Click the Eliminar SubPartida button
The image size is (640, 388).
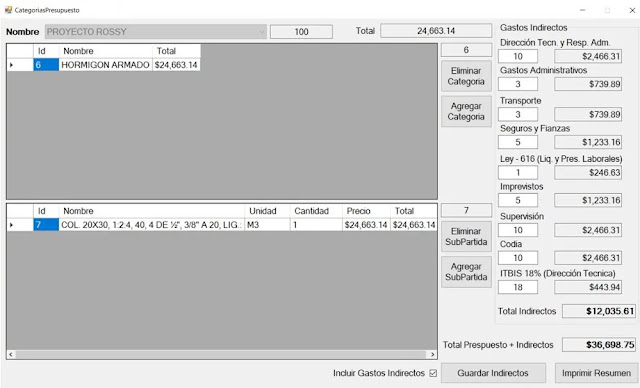[x=466, y=237]
